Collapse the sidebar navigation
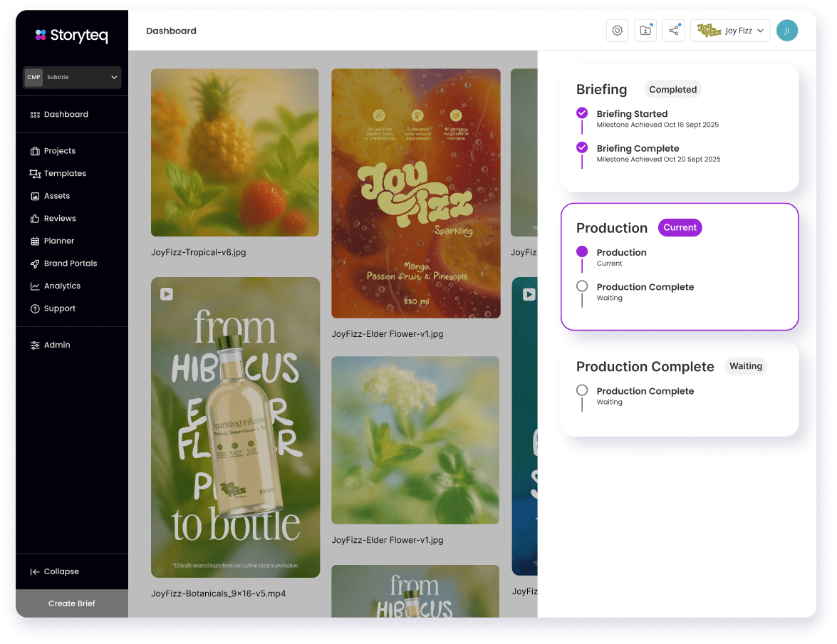837x644 pixels. 55,571
